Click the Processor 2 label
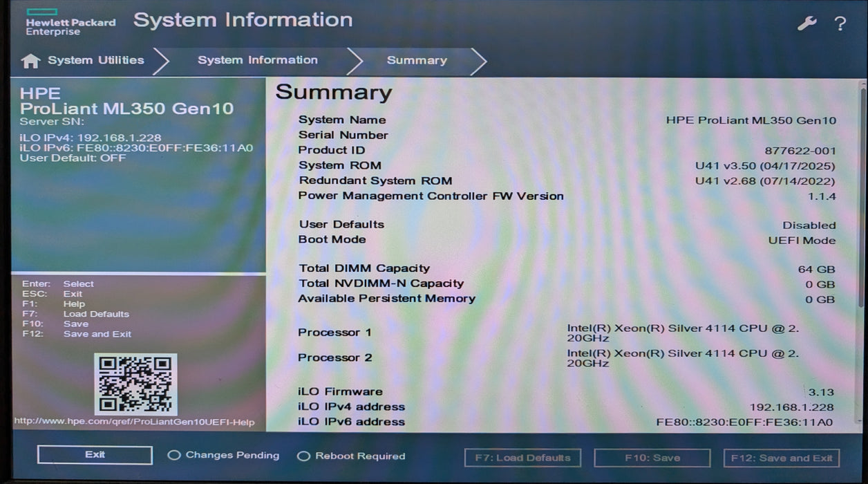 coord(334,357)
